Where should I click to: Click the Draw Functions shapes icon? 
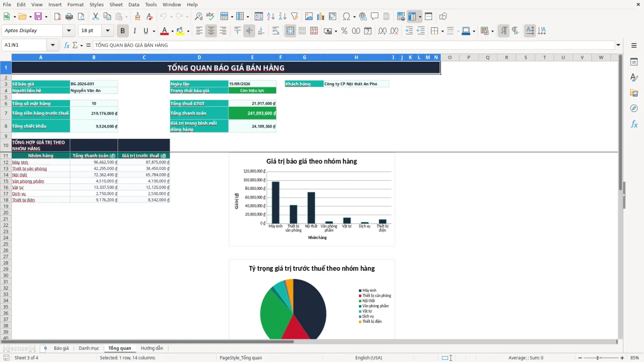click(x=443, y=16)
